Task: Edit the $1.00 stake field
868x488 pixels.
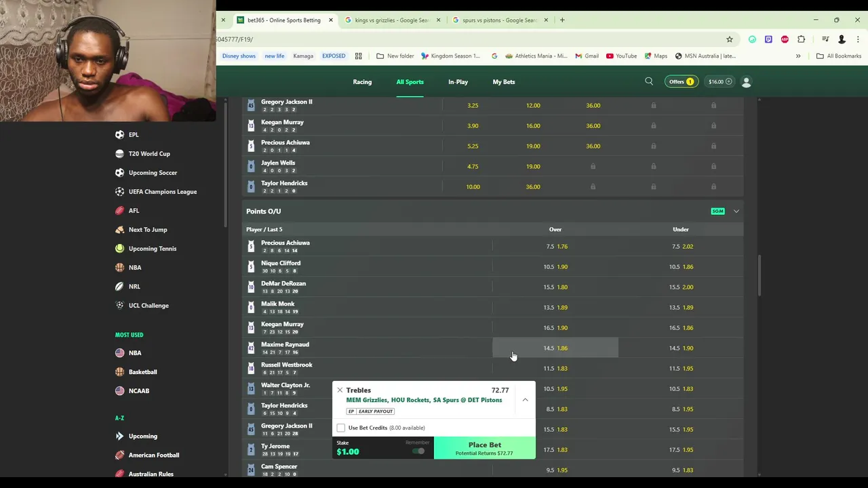Action: point(382,448)
